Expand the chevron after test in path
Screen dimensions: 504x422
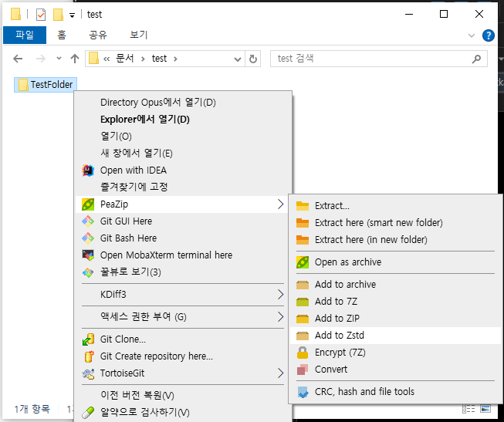click(x=175, y=59)
